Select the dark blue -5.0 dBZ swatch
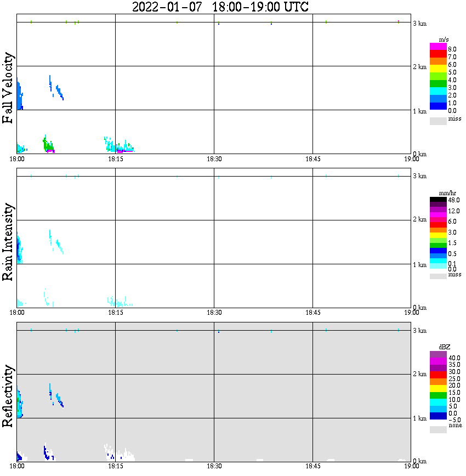466x476 pixels. point(438,416)
